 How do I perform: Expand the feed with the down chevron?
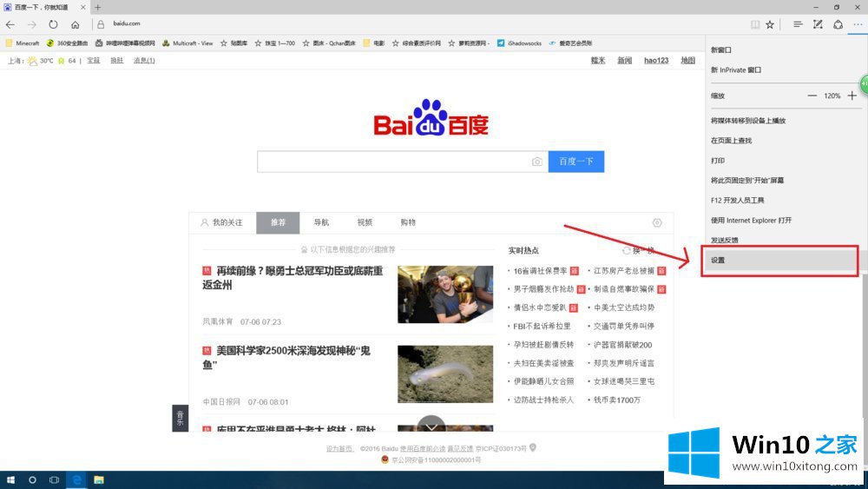tap(431, 427)
